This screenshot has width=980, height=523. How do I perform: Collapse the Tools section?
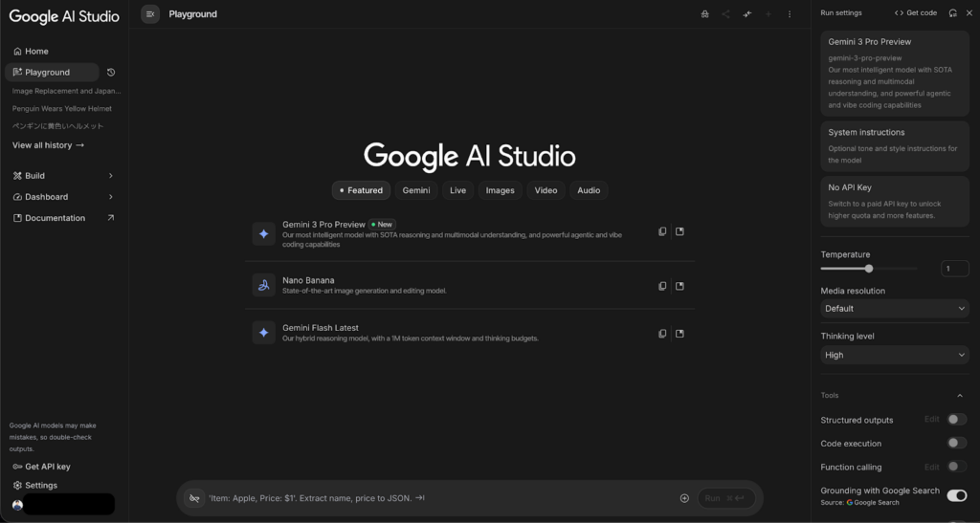[960, 396]
